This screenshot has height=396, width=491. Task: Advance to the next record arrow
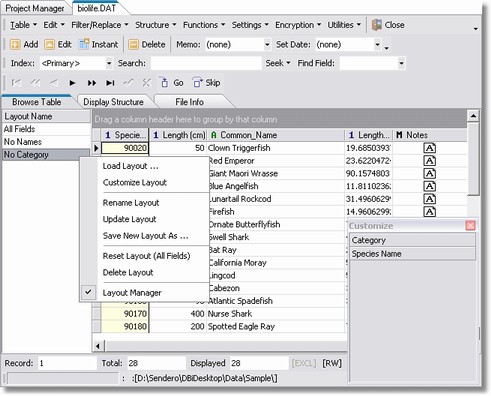pos(72,83)
